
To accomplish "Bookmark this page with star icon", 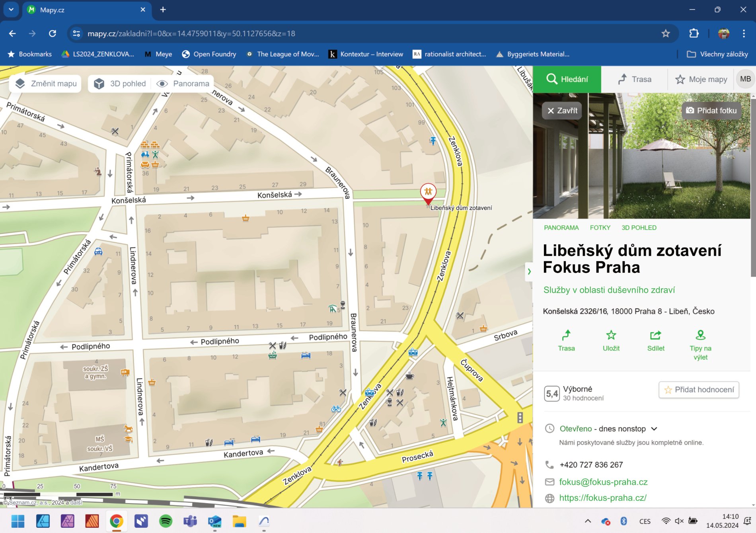I will pos(666,33).
